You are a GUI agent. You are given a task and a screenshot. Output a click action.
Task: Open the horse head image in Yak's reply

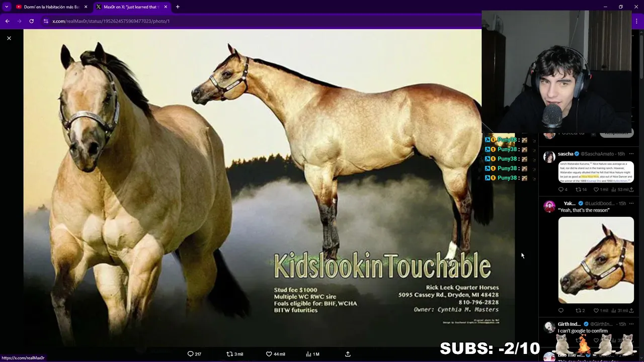tap(596, 260)
